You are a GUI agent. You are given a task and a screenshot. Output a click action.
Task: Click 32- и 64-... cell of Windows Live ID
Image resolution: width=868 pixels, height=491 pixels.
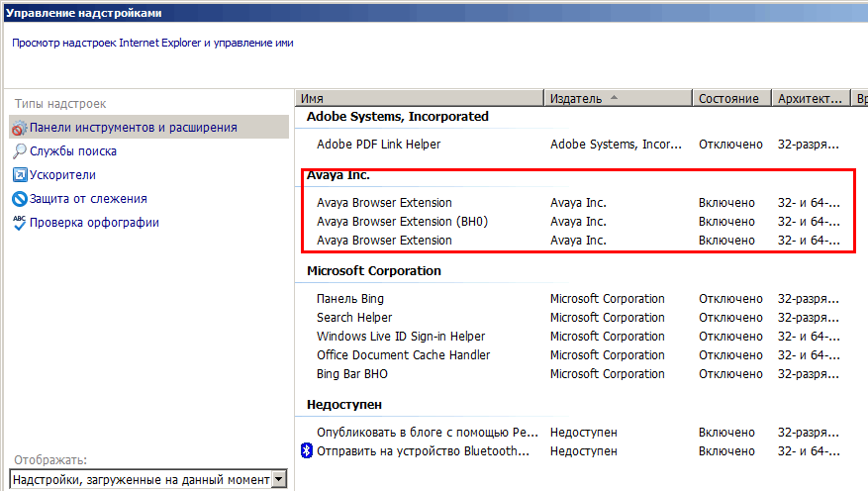(x=809, y=337)
